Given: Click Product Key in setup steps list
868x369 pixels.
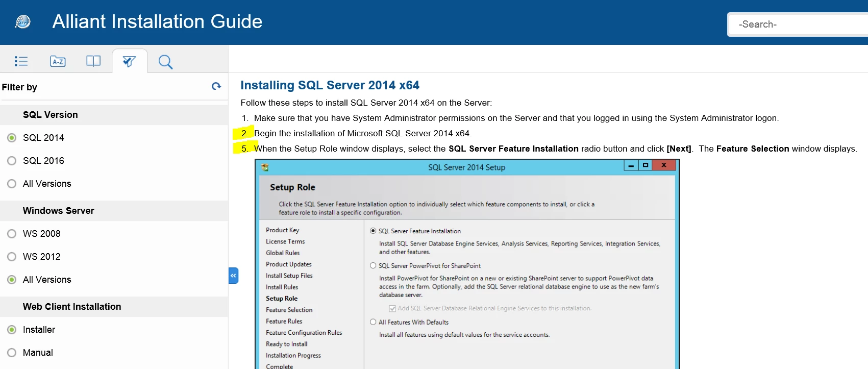Looking at the screenshot, I should pos(282,230).
